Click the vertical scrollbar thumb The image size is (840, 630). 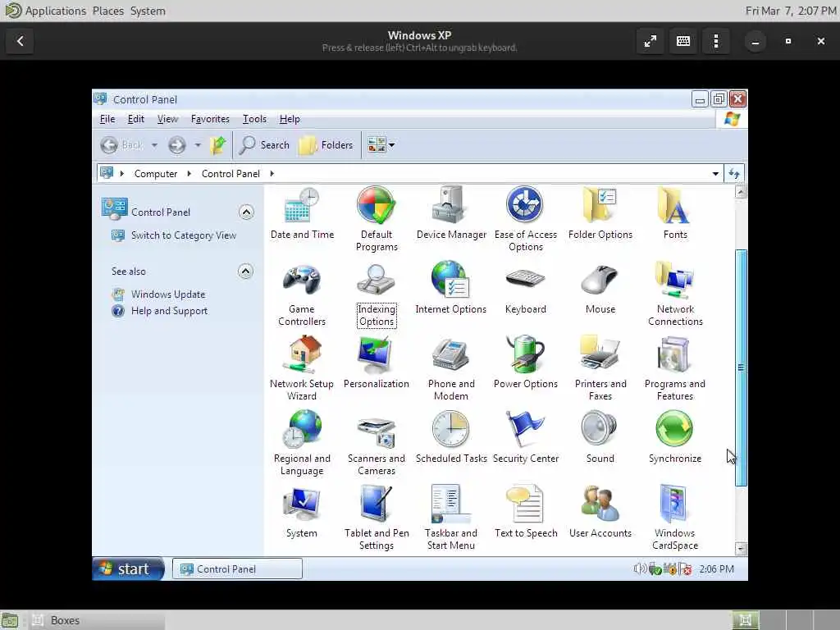[741, 367]
